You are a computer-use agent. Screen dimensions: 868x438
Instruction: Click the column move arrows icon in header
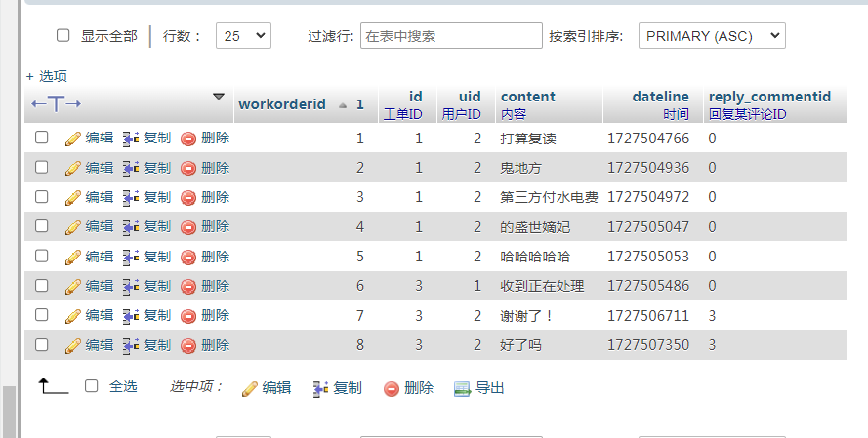click(56, 103)
